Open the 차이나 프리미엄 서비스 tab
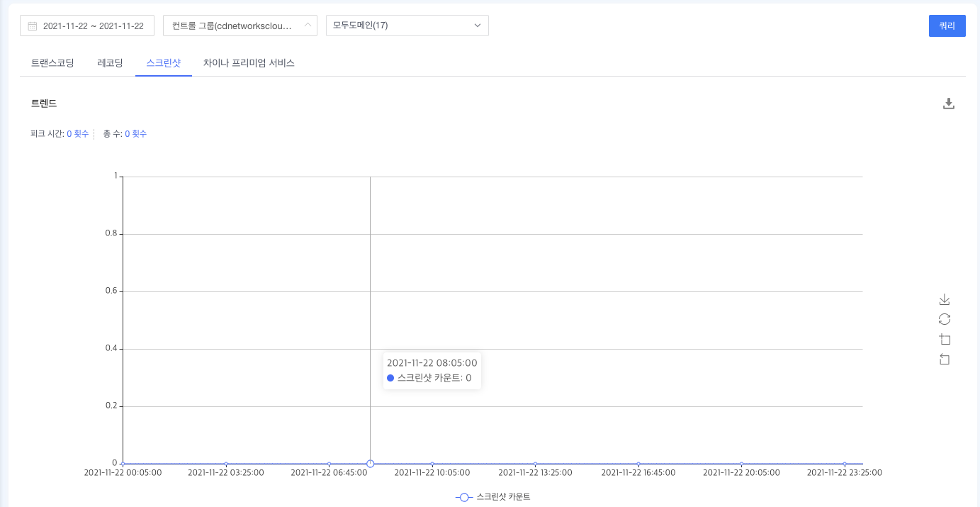The image size is (980, 507). (249, 63)
